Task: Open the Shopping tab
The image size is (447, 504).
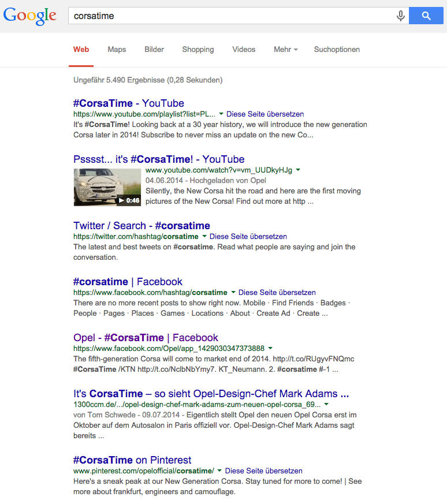Action: pyautogui.click(x=198, y=50)
